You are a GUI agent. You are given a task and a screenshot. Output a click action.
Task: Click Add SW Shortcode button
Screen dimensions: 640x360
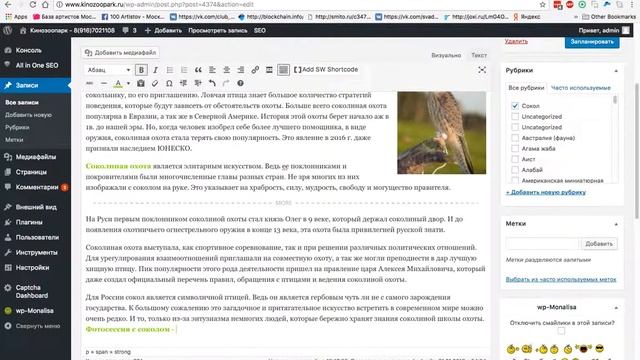coord(326,69)
